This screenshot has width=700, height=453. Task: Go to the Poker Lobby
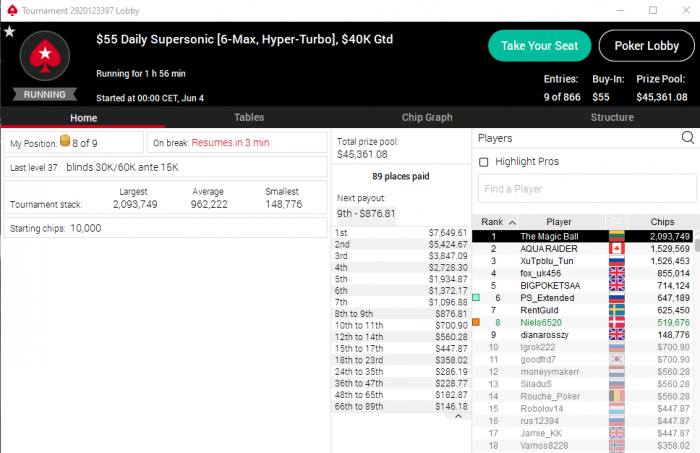pyautogui.click(x=646, y=46)
